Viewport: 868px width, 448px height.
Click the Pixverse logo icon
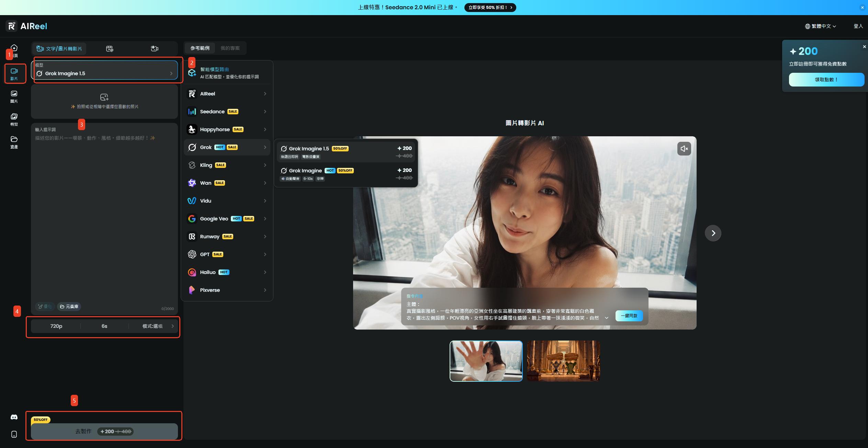click(192, 290)
